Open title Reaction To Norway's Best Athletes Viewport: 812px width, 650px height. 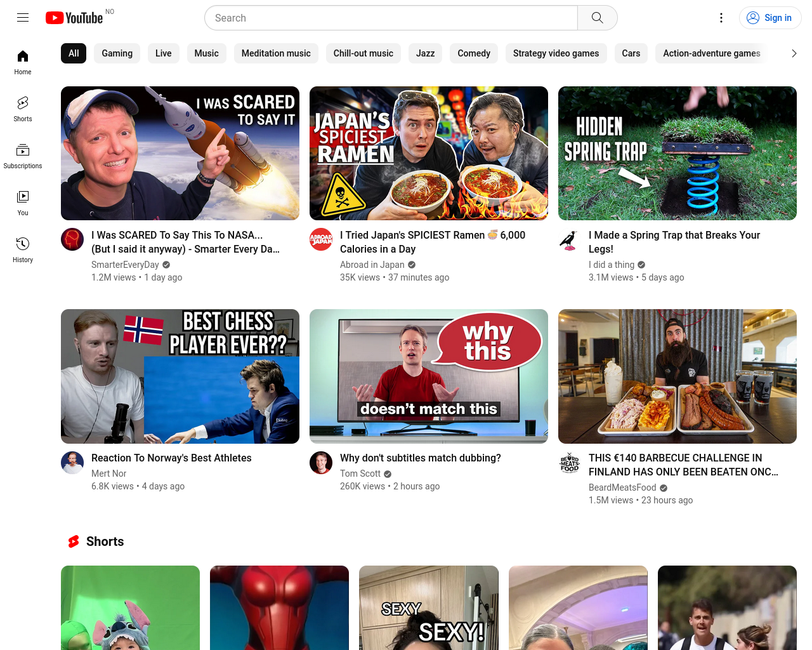[171, 458]
